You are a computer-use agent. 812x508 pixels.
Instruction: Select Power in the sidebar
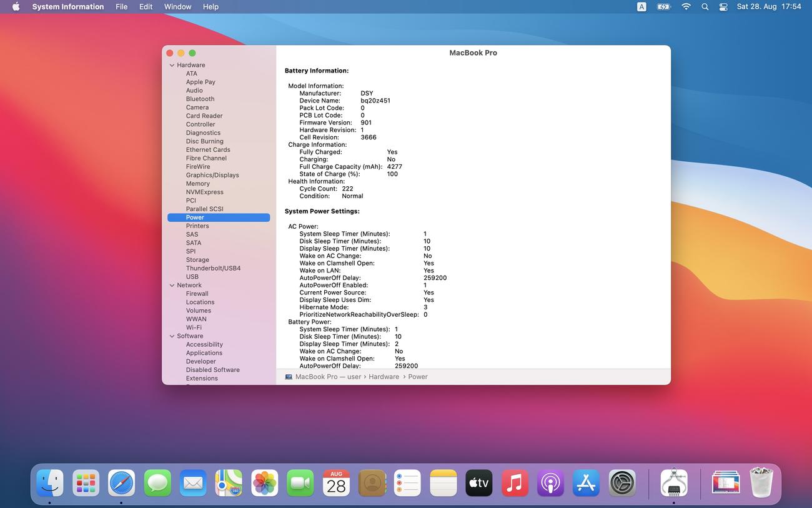click(219, 217)
